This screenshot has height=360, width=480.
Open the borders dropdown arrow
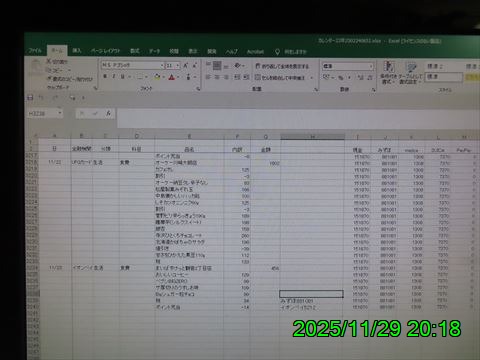click(x=146, y=77)
